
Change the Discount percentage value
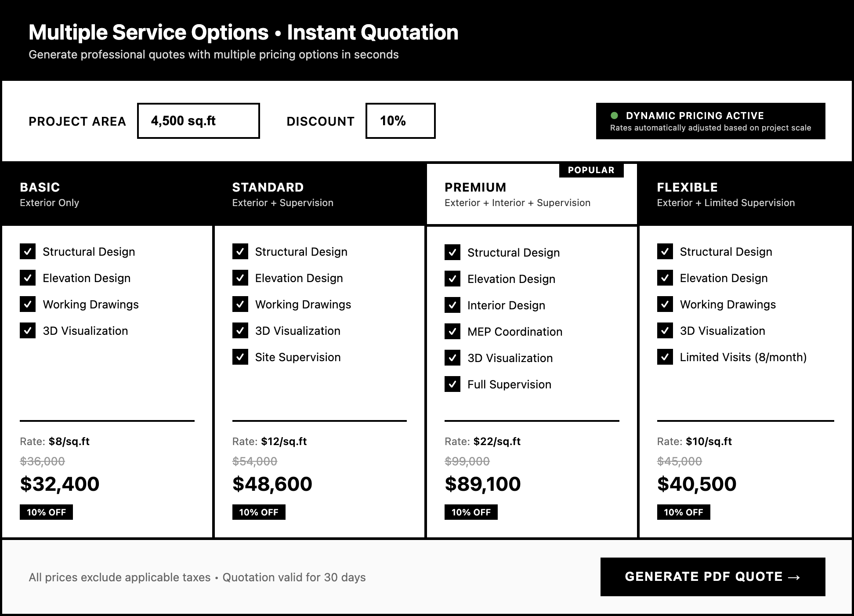pyautogui.click(x=400, y=121)
